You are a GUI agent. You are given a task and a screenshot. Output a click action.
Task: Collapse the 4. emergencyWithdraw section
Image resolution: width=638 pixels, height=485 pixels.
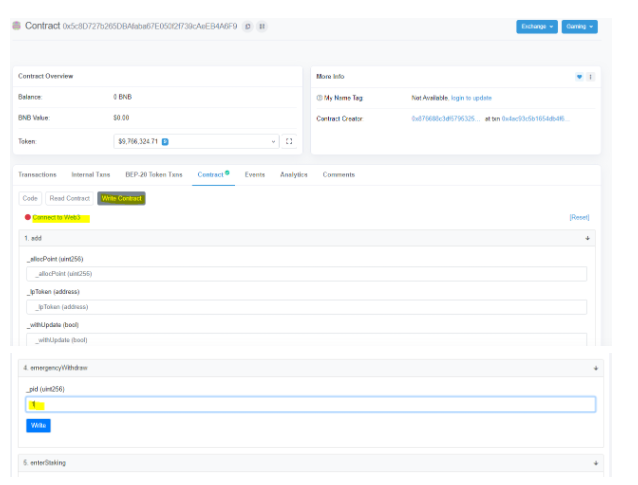click(596, 368)
